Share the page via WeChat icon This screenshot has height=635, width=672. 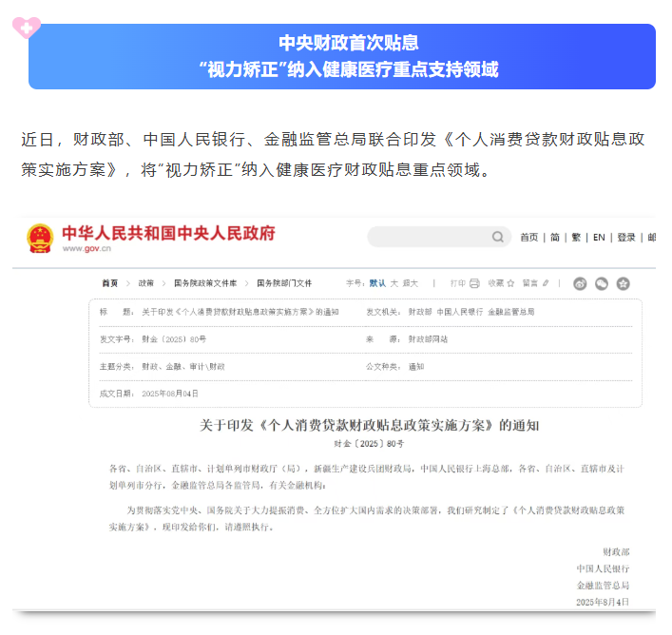[602, 283]
